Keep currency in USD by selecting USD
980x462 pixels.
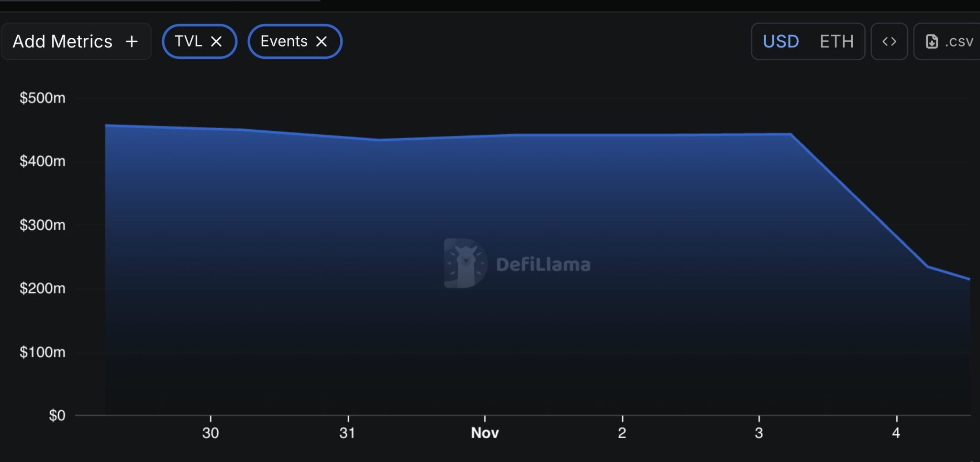(x=780, y=41)
